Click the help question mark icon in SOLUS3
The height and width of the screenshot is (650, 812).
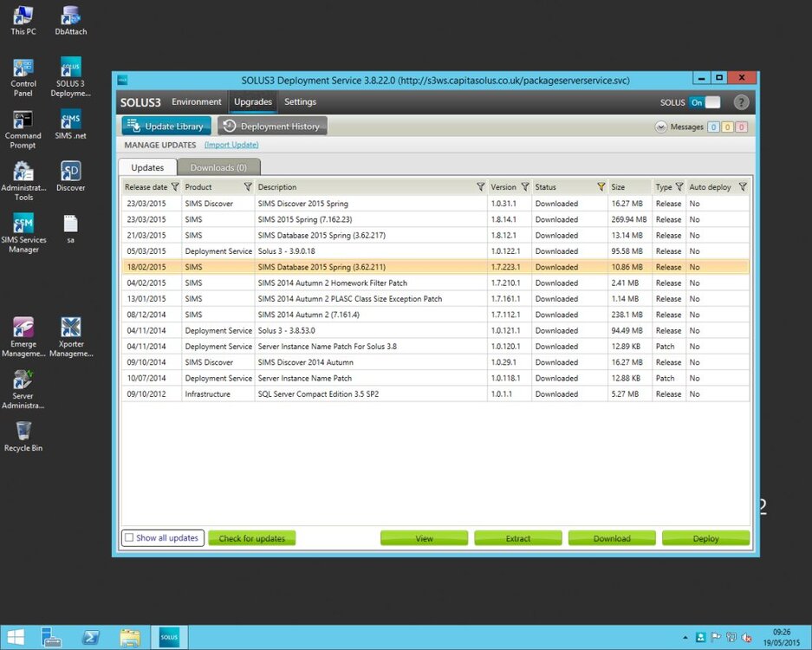click(741, 102)
